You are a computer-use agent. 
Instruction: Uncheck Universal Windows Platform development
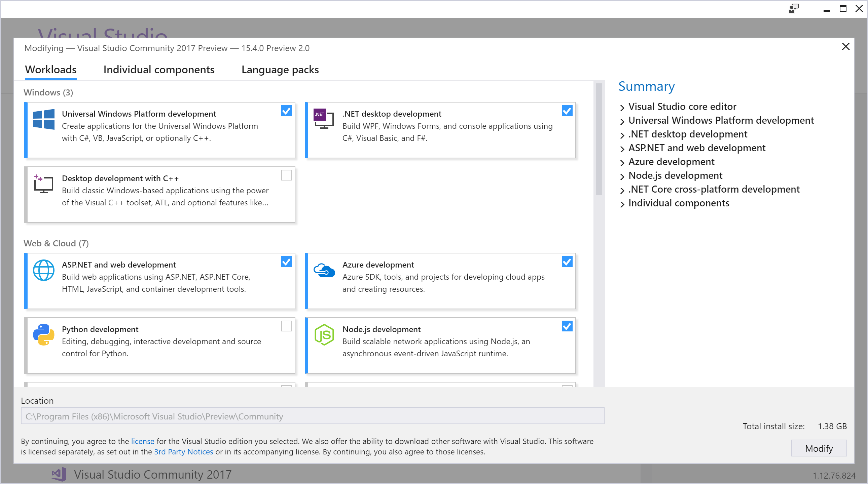tap(286, 111)
